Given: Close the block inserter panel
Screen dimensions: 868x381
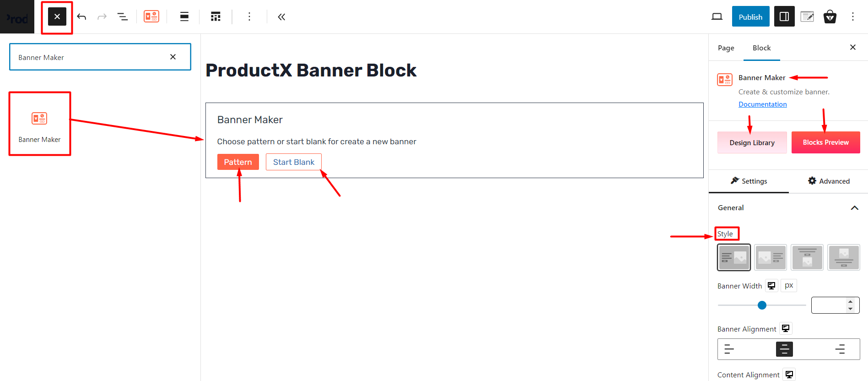Looking at the screenshot, I should pyautogui.click(x=57, y=17).
